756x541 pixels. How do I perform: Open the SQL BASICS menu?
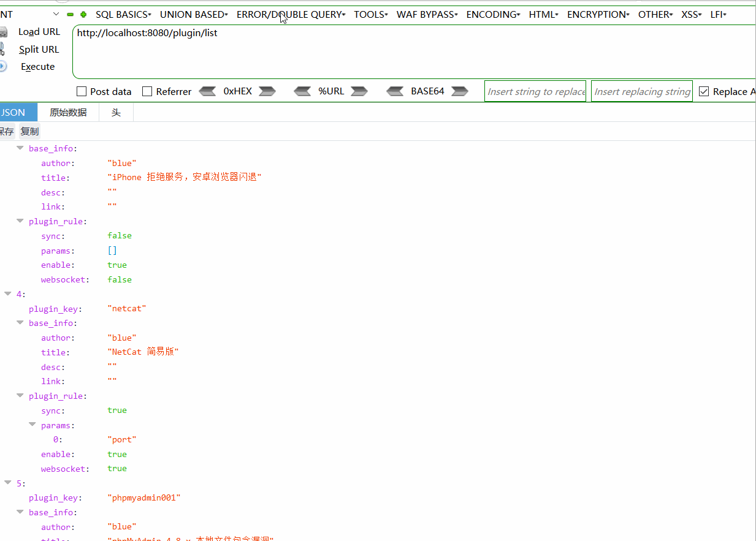tap(123, 14)
